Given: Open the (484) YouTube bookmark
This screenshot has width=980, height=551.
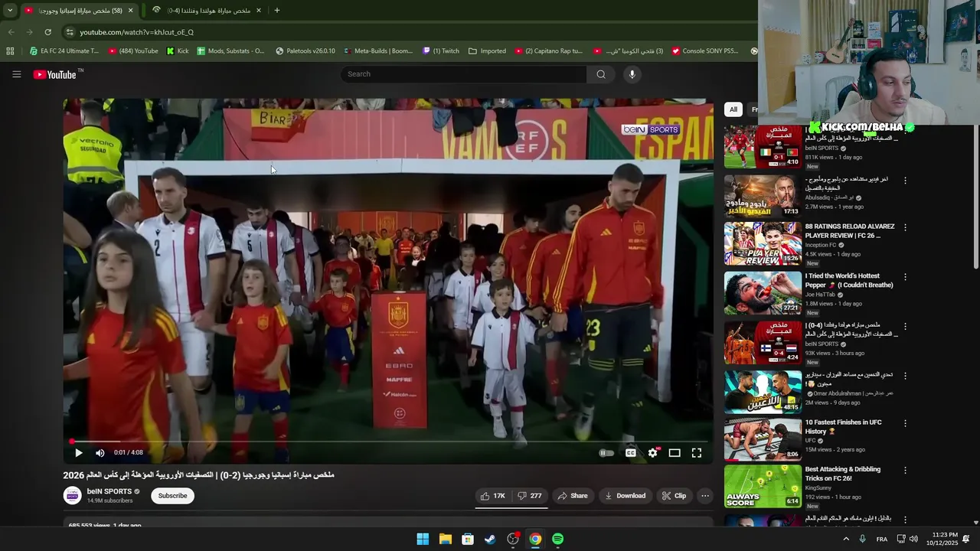Looking at the screenshot, I should point(133,51).
